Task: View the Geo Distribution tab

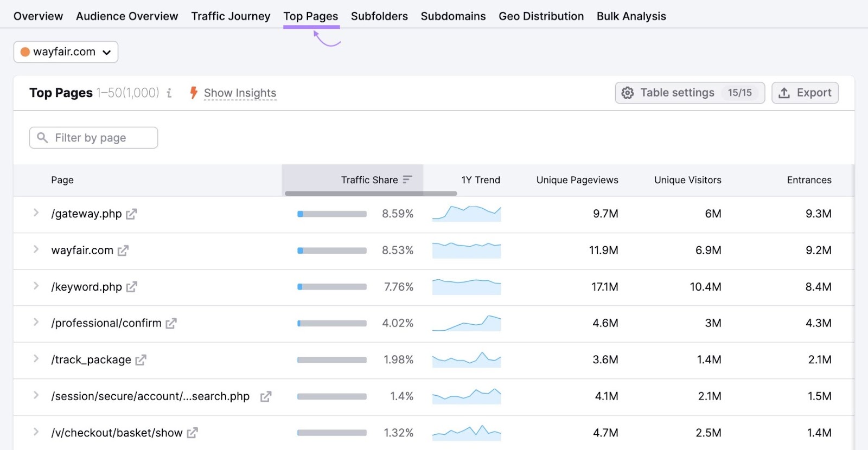Action: coord(541,16)
